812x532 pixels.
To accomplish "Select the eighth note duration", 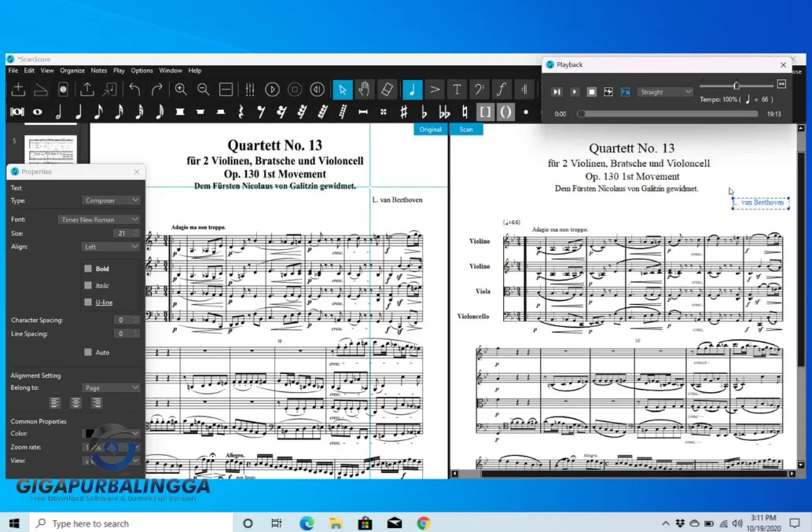I will pyautogui.click(x=98, y=112).
